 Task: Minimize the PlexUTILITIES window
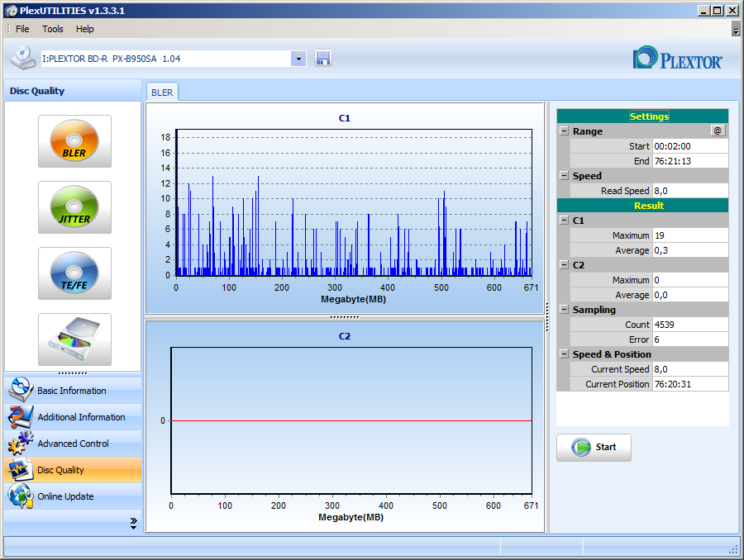point(703,11)
